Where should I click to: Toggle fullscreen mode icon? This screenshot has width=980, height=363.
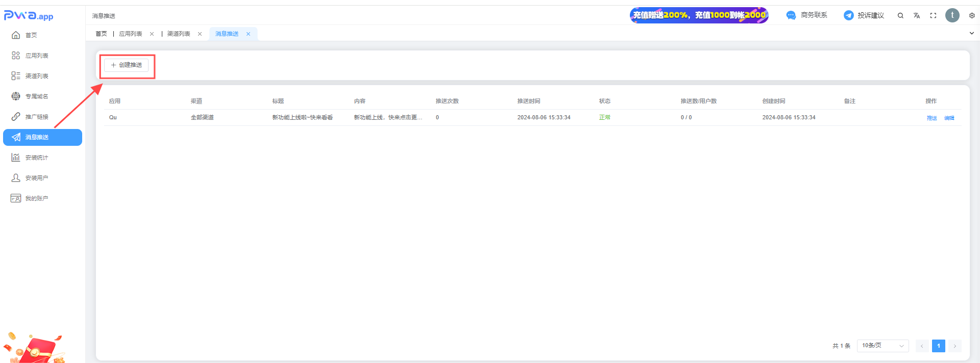click(x=933, y=16)
